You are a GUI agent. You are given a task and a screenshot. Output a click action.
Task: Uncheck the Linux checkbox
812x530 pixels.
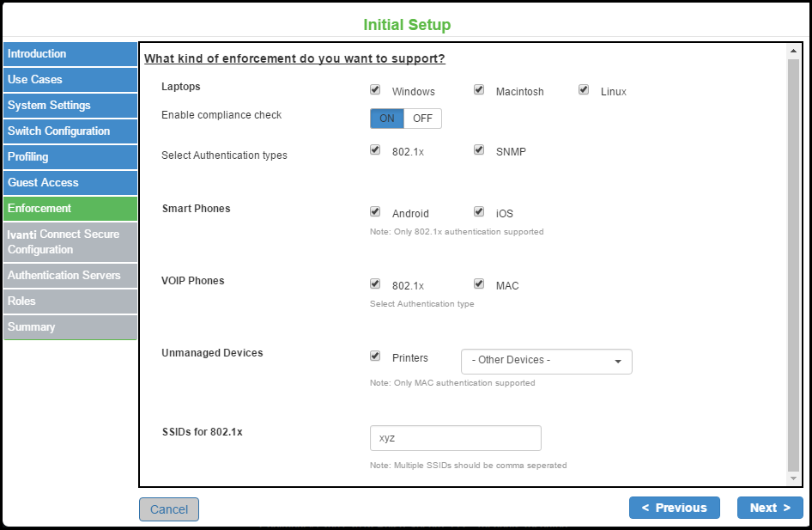point(584,89)
